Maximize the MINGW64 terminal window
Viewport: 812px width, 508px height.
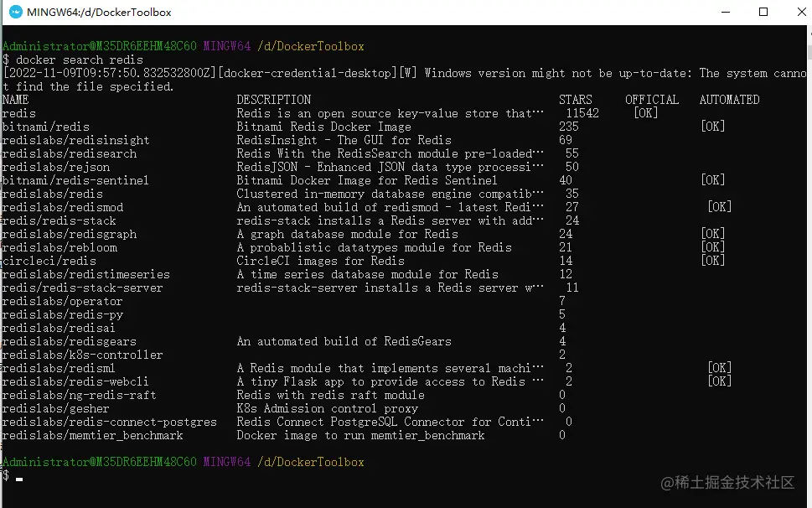point(763,12)
